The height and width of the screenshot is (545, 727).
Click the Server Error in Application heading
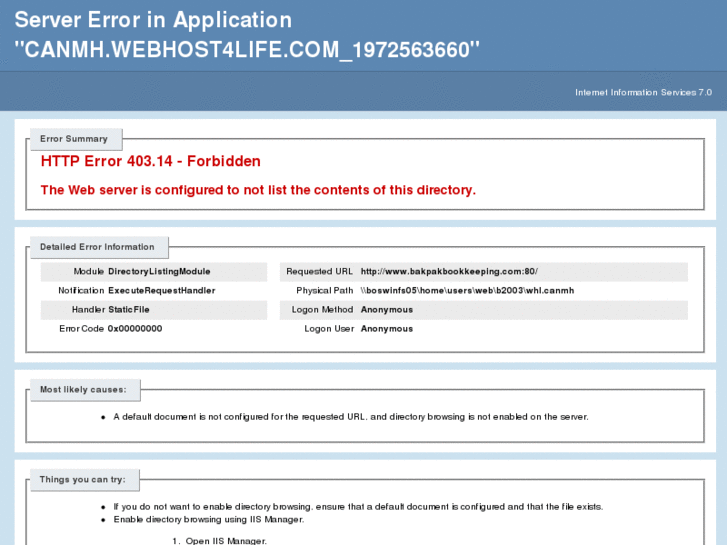click(x=247, y=34)
